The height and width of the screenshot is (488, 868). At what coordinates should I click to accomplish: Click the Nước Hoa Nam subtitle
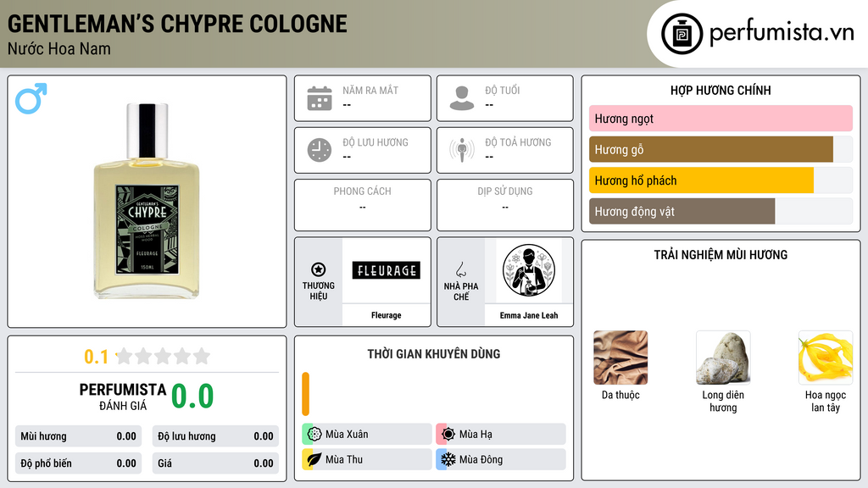(59, 48)
